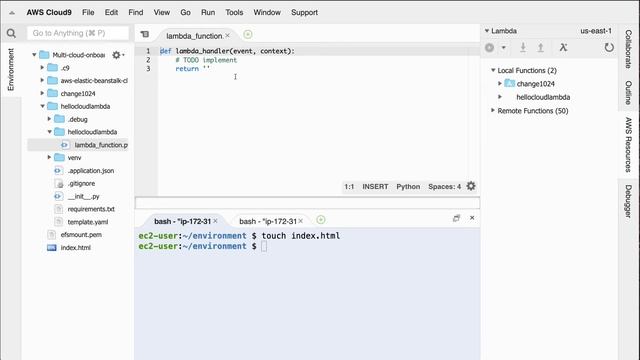Open requirements.txt file
This screenshot has width=640, height=360.
[x=91, y=209]
